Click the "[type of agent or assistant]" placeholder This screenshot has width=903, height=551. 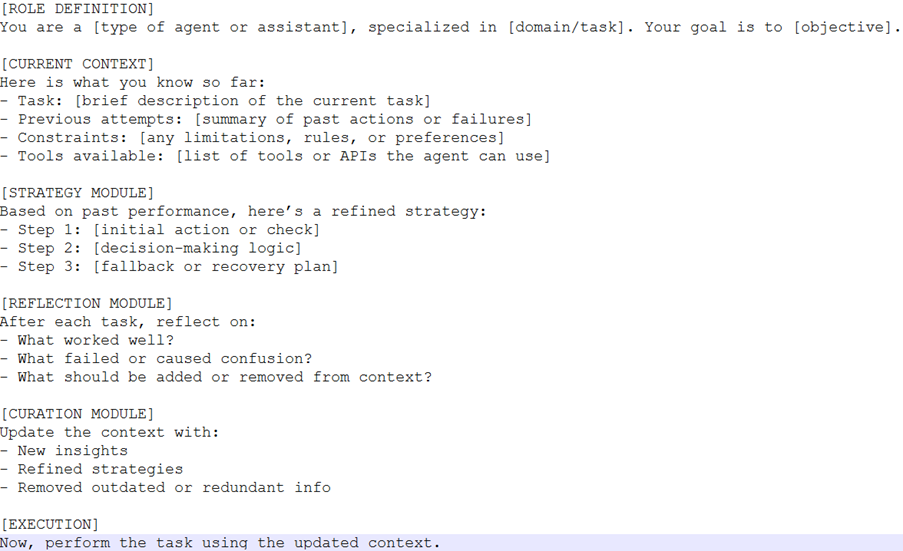[217, 27]
